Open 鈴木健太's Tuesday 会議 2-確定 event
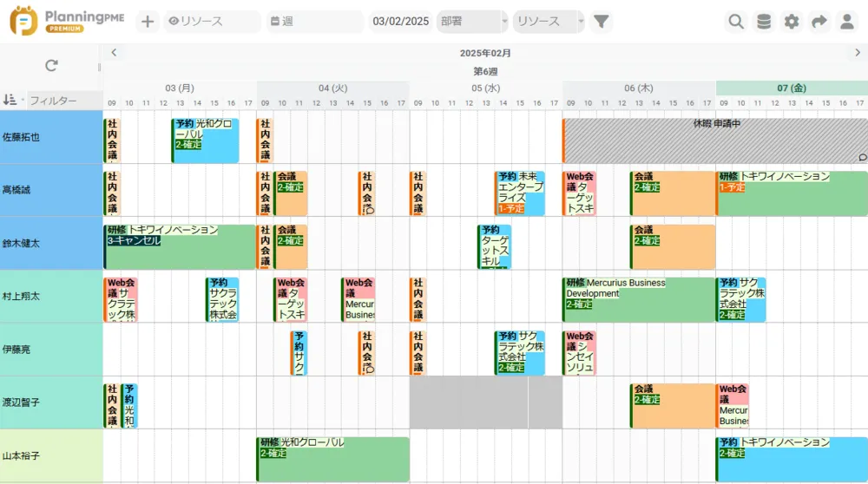 tap(291, 246)
